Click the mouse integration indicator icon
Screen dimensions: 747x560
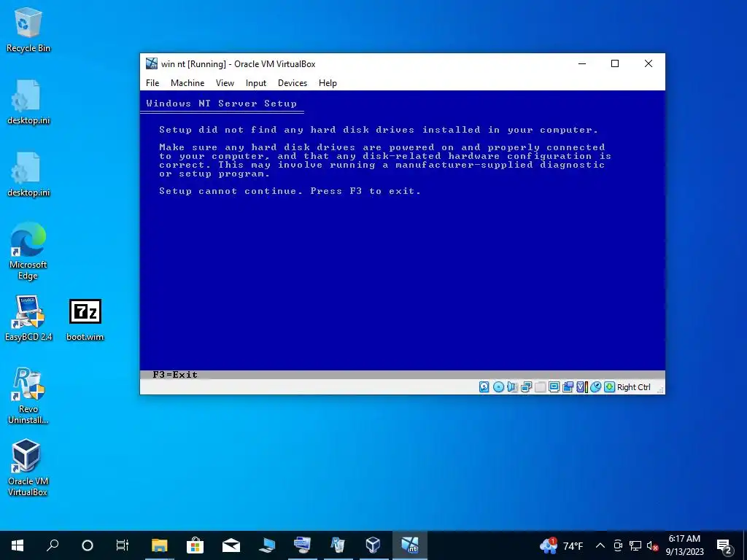pos(595,387)
